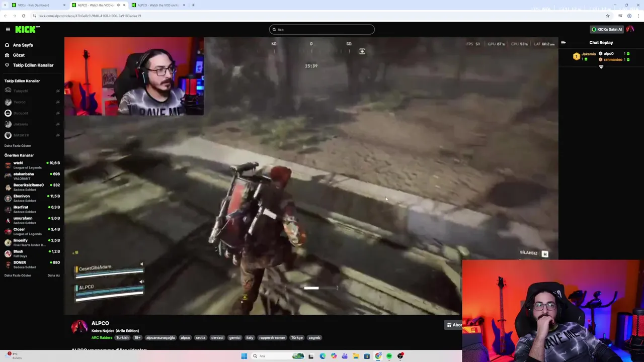The image size is (644, 362).
Task: Switch to the third ALPCO VOD tab
Action: point(158,5)
